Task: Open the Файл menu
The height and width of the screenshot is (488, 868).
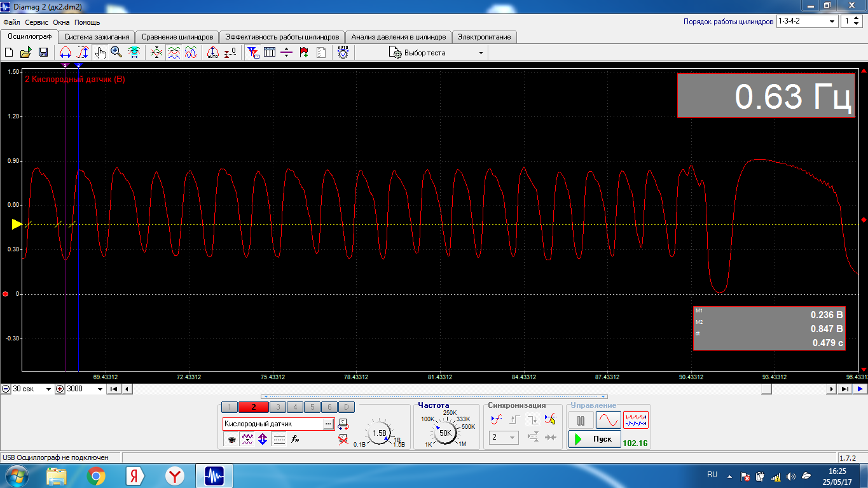Action: point(11,22)
